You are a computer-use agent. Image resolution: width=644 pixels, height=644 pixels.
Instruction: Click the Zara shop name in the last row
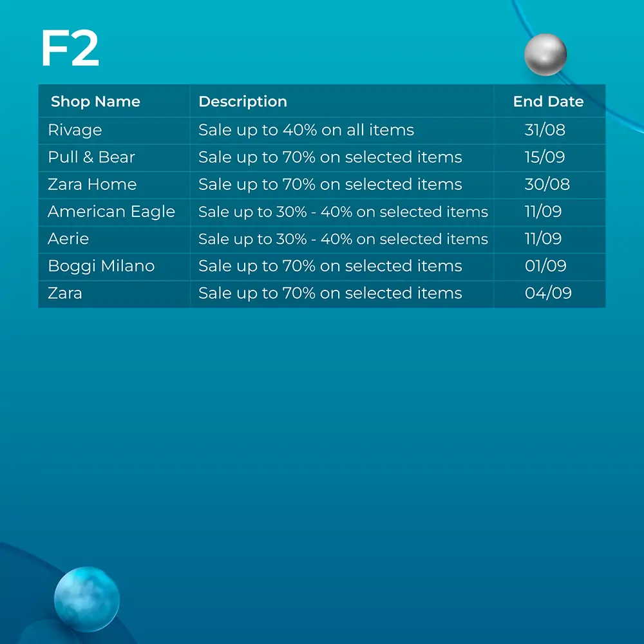click(65, 293)
